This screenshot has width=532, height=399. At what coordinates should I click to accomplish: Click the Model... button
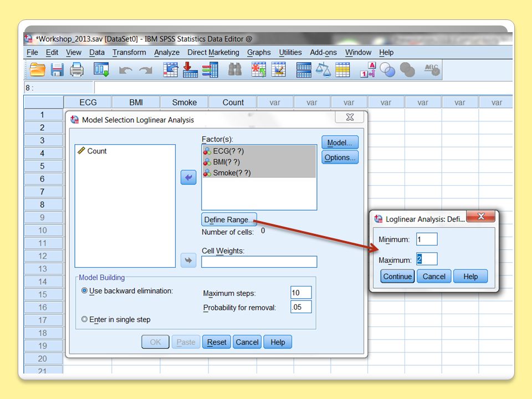coord(340,143)
